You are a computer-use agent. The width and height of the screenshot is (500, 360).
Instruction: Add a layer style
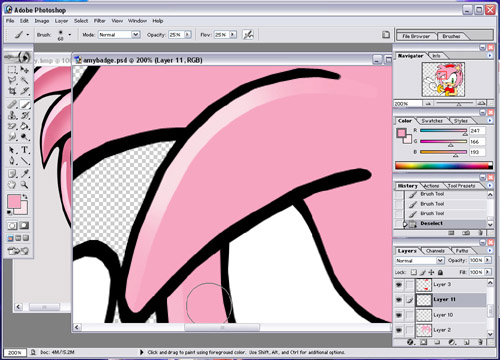pyautogui.click(x=410, y=342)
